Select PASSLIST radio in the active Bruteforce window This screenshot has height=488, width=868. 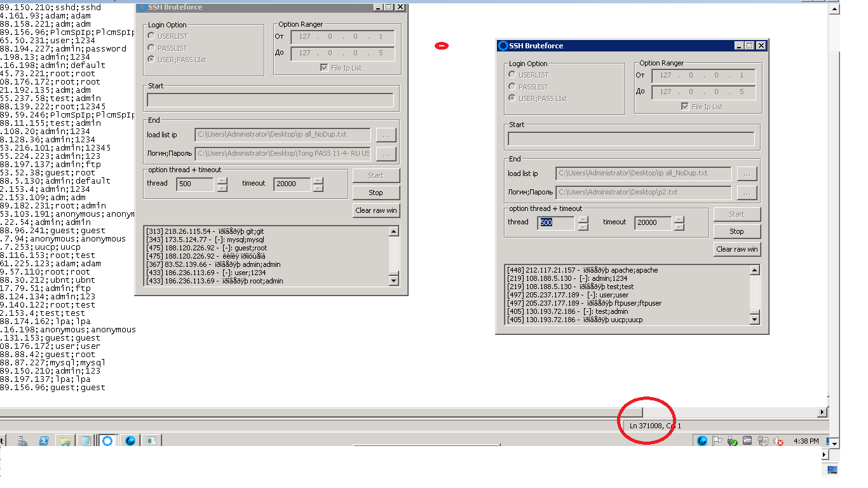click(512, 86)
